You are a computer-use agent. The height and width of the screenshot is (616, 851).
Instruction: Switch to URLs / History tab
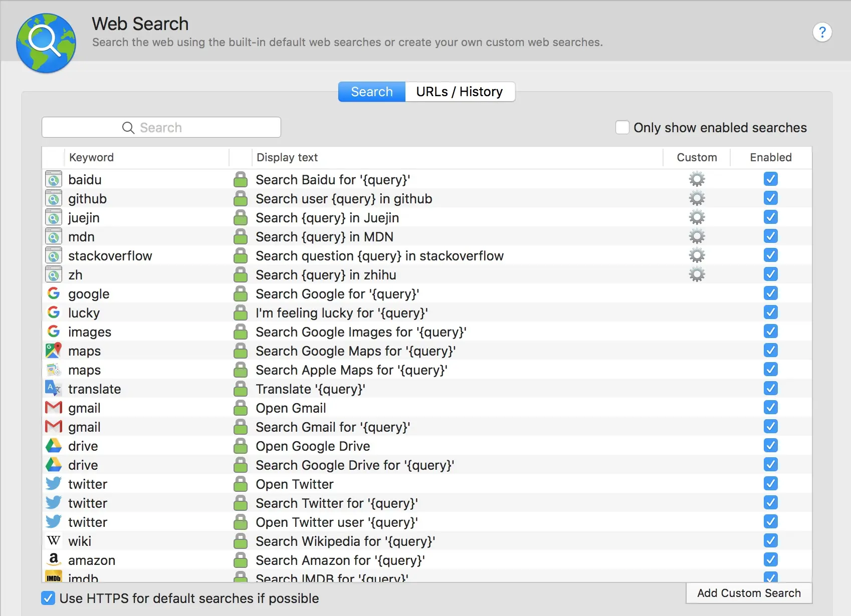click(x=459, y=92)
